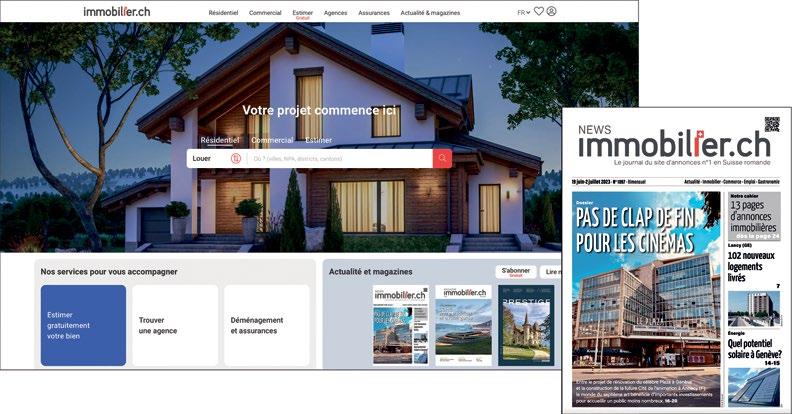The image size is (797, 414).
Task: Open Déménagement et assurances card
Action: 266,326
